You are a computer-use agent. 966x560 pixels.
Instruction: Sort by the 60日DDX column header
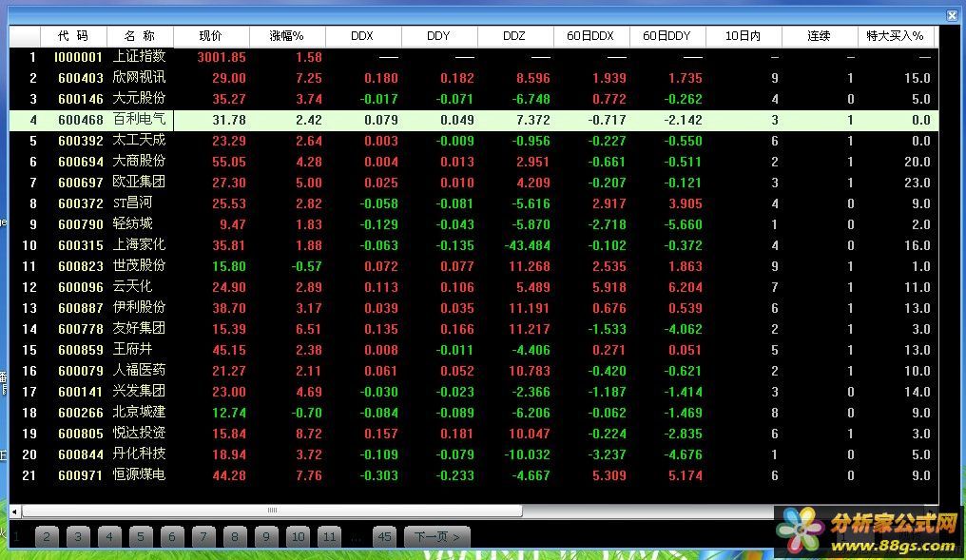pyautogui.click(x=590, y=36)
